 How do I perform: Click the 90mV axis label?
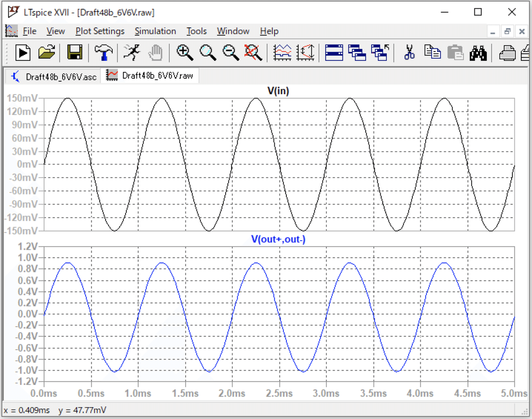tap(24, 125)
